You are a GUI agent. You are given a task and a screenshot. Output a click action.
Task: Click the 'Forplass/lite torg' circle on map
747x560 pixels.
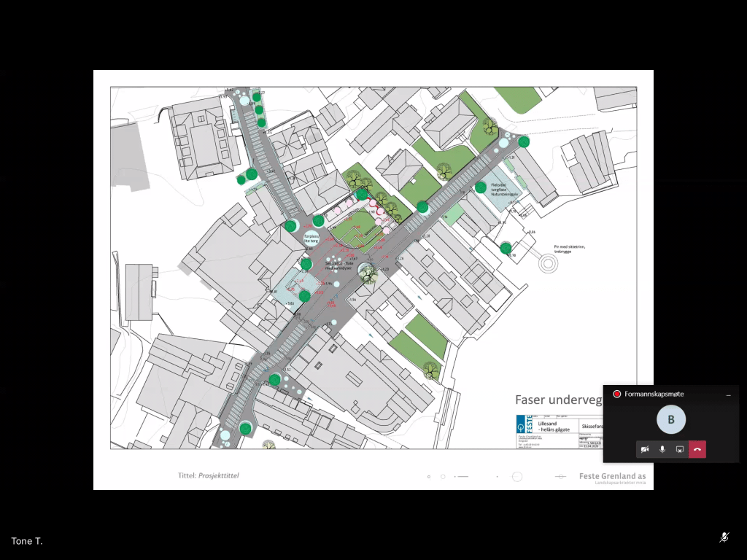click(312, 238)
